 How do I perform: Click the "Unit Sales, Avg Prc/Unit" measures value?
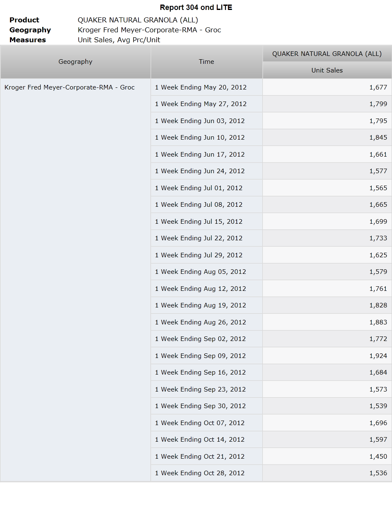[x=119, y=40]
